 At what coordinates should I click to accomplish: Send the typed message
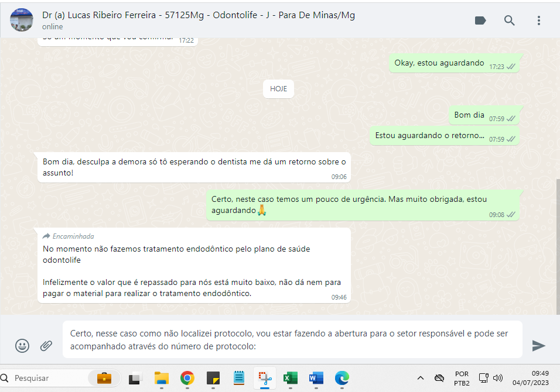538,346
